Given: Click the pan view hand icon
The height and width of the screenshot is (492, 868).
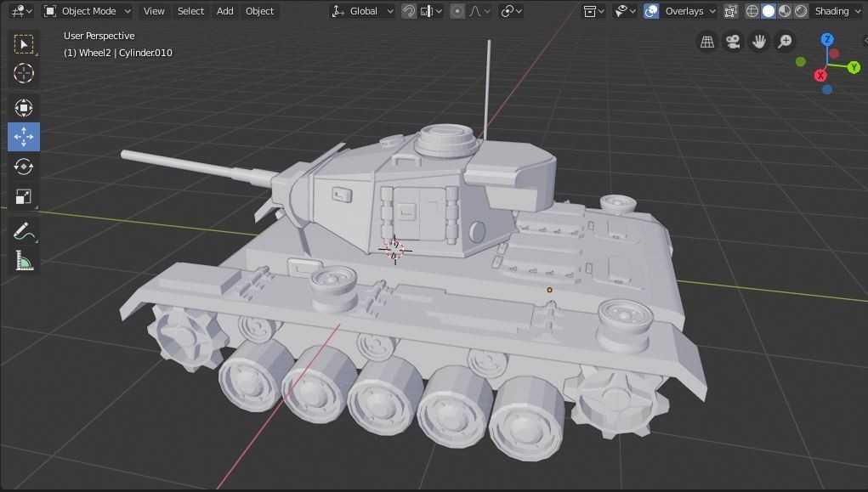Looking at the screenshot, I should click(x=758, y=42).
